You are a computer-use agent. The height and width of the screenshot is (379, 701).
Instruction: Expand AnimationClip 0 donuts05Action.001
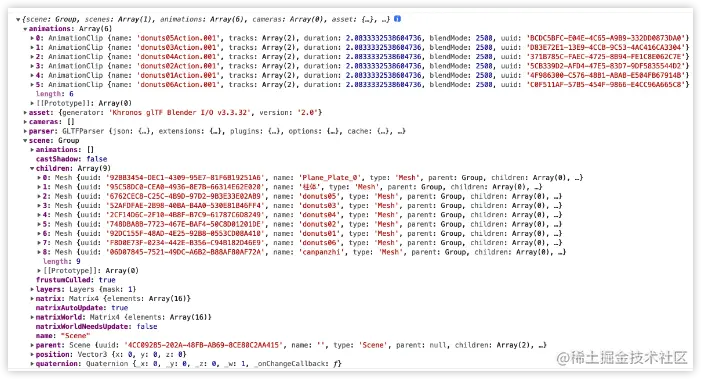(33, 38)
